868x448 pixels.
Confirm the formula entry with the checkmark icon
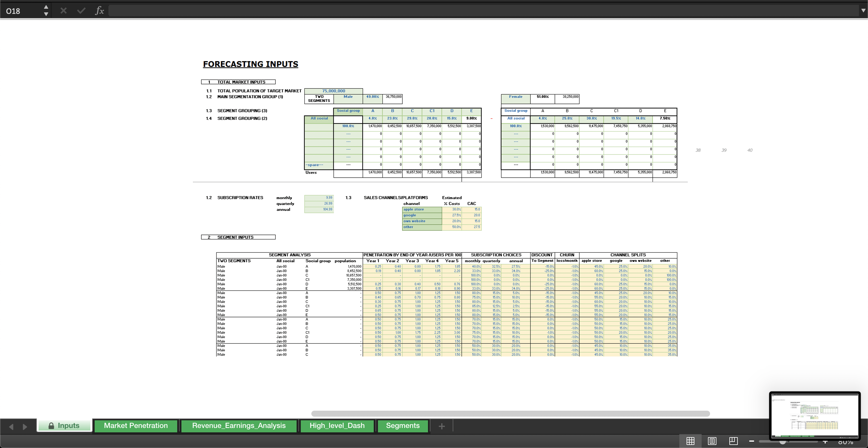pos(81,11)
